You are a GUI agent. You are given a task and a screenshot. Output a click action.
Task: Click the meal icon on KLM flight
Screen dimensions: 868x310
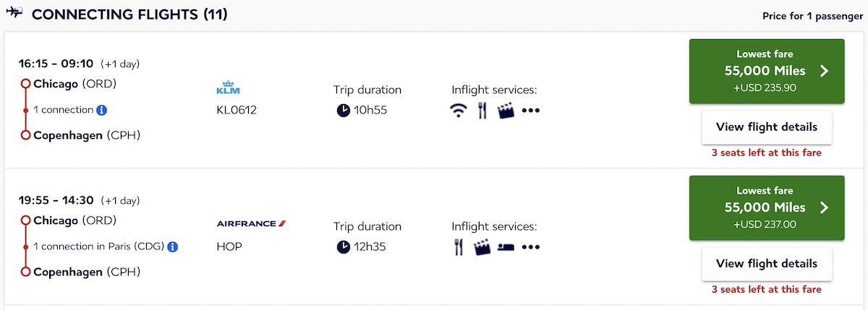click(482, 111)
